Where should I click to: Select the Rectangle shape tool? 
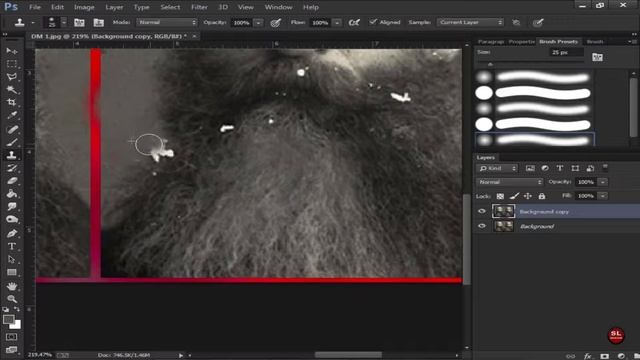pos(11,272)
